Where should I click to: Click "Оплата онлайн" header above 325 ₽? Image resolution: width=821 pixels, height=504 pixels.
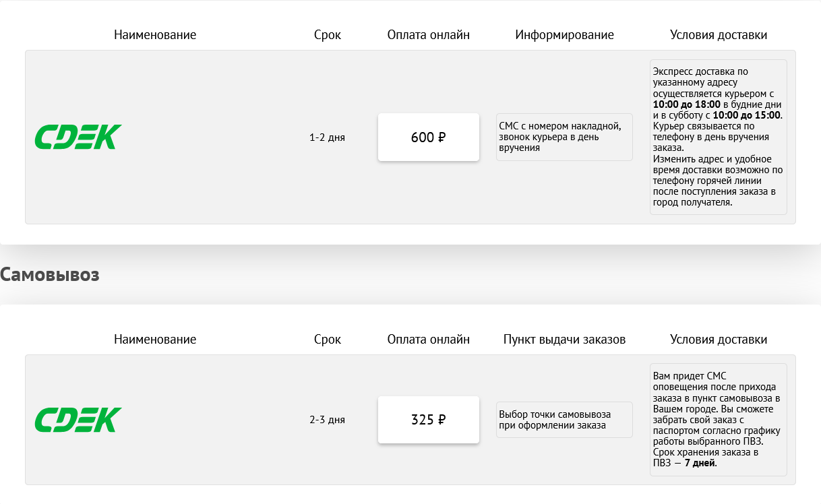click(x=429, y=340)
